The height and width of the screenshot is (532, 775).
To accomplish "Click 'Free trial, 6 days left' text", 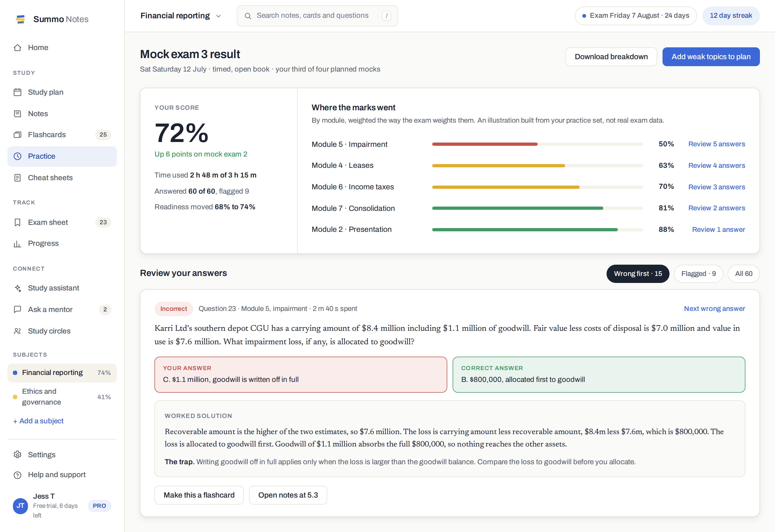I will (x=55, y=510).
